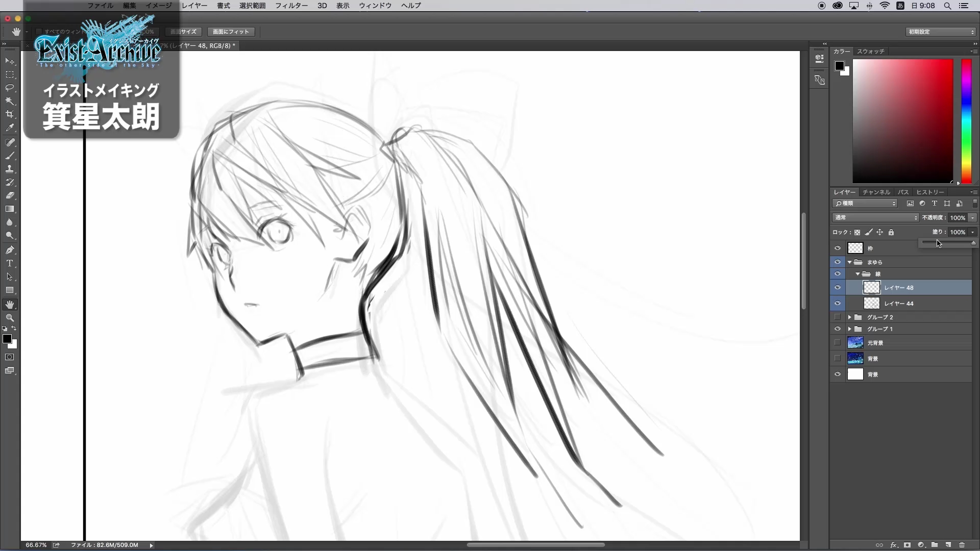Open the blend mode 通常 dropdown
Screen dimensions: 980x551
(875, 218)
